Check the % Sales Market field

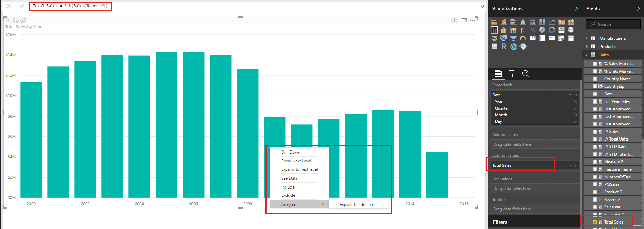595,64
